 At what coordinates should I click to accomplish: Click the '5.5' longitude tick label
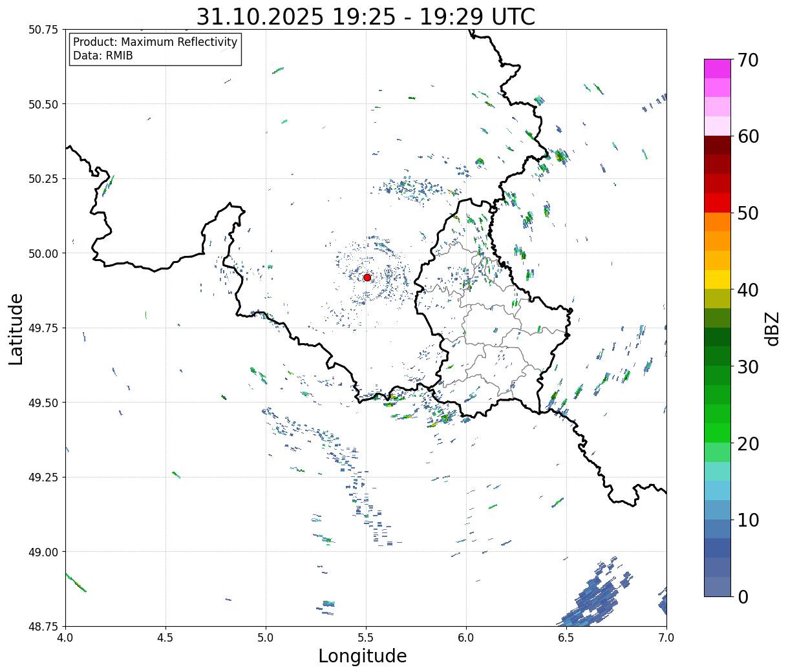click(x=366, y=638)
